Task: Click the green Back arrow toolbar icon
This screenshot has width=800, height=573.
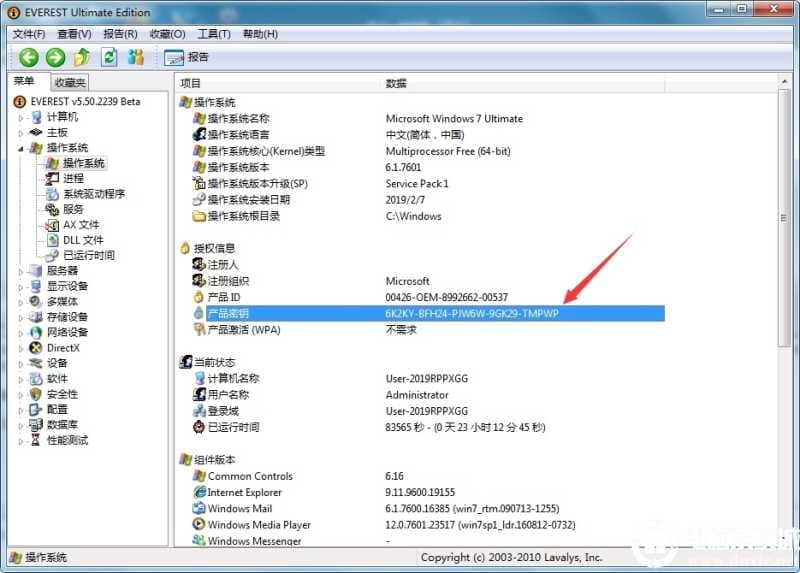Action: (x=28, y=57)
